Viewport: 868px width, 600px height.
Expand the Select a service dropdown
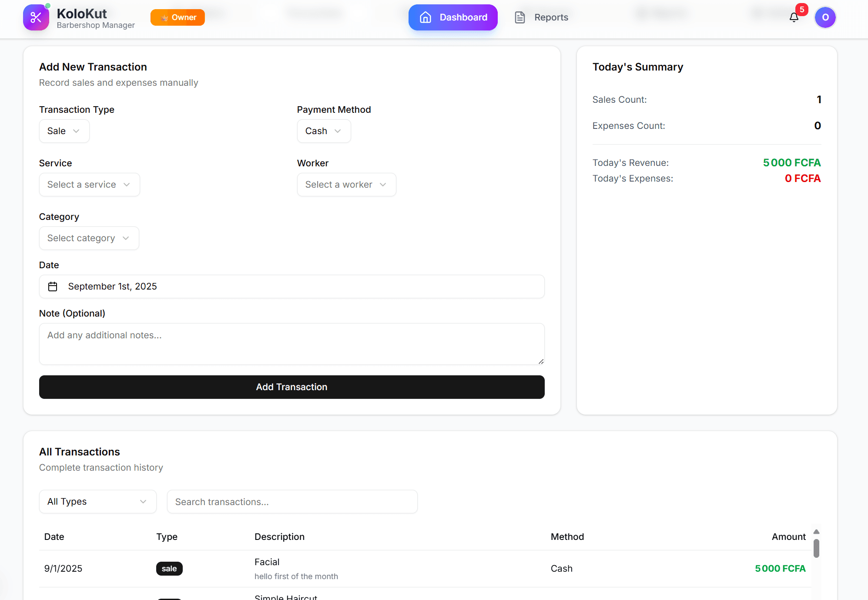tap(89, 184)
